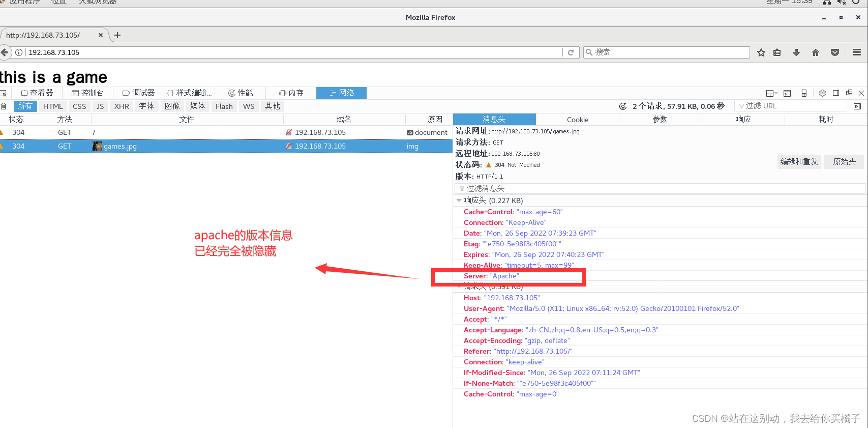The width and height of the screenshot is (868, 428).
Task: Toggle the 字体 fonts filter
Action: click(x=146, y=106)
